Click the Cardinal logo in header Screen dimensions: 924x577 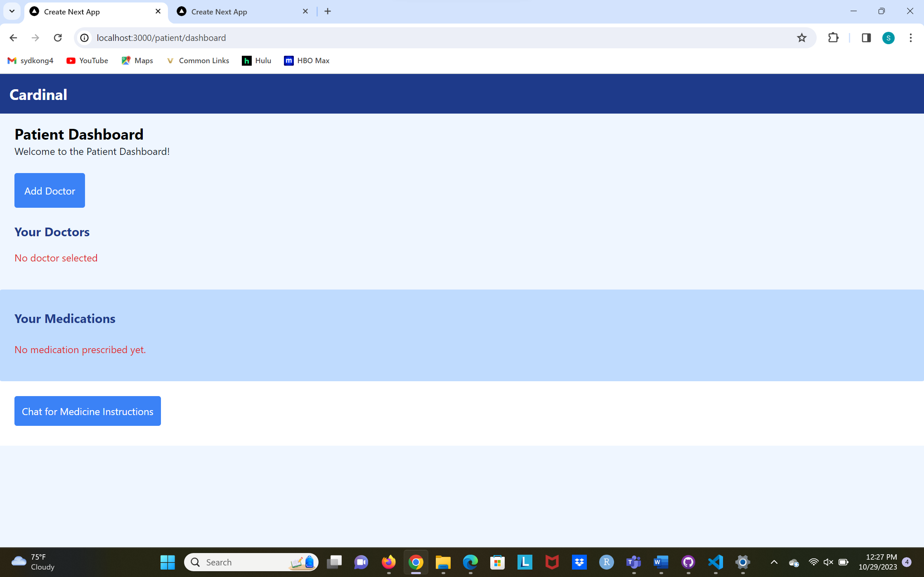[x=38, y=95]
